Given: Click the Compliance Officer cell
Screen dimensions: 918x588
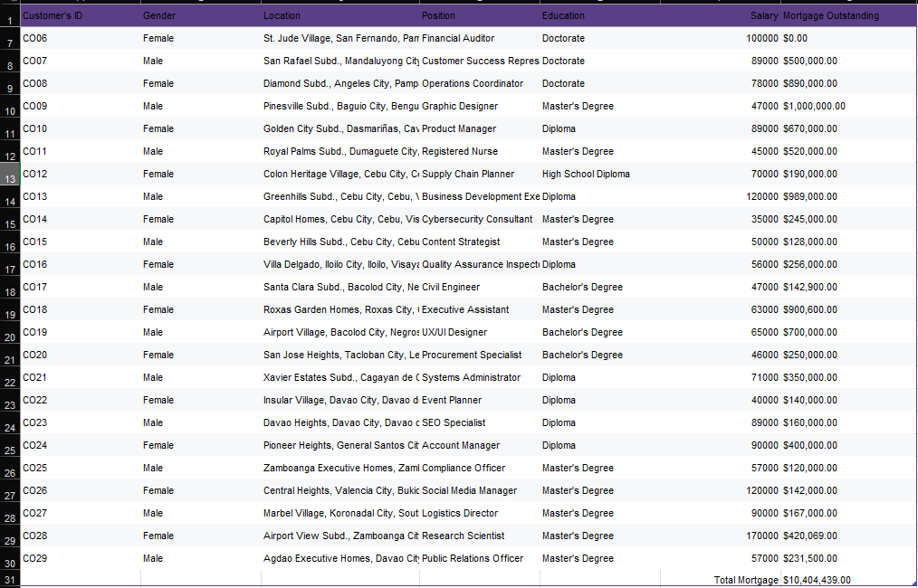Looking at the screenshot, I should coord(480,468).
